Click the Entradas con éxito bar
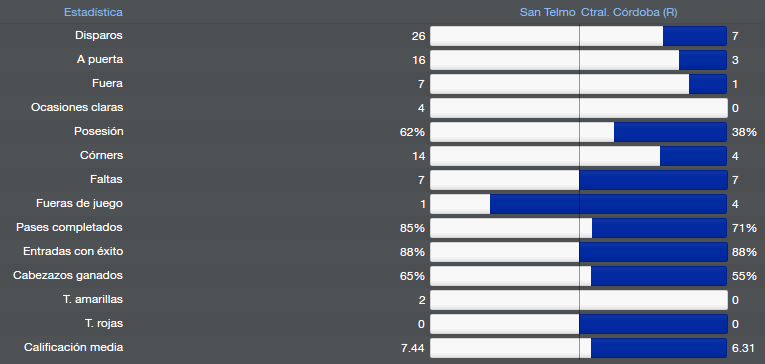The width and height of the screenshot is (765, 364). click(x=579, y=252)
